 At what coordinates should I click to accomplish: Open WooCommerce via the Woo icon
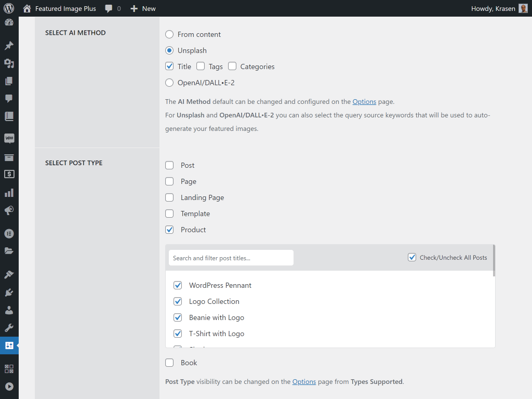[9, 138]
